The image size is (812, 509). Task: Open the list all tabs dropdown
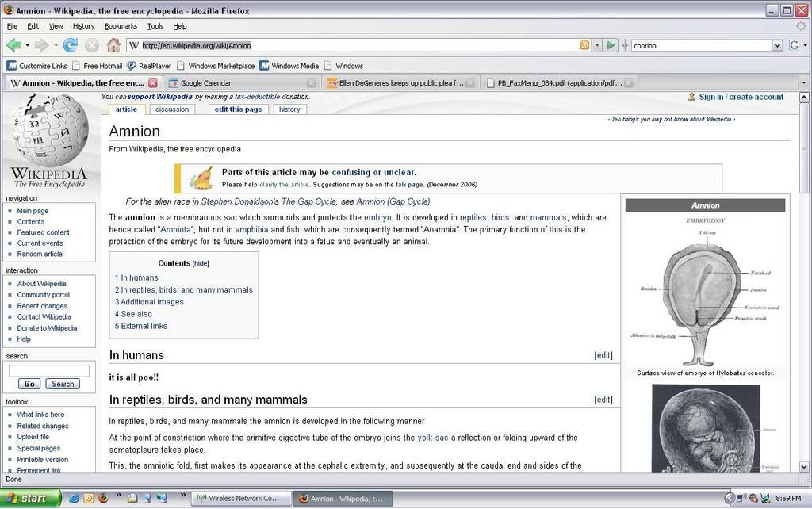[804, 82]
